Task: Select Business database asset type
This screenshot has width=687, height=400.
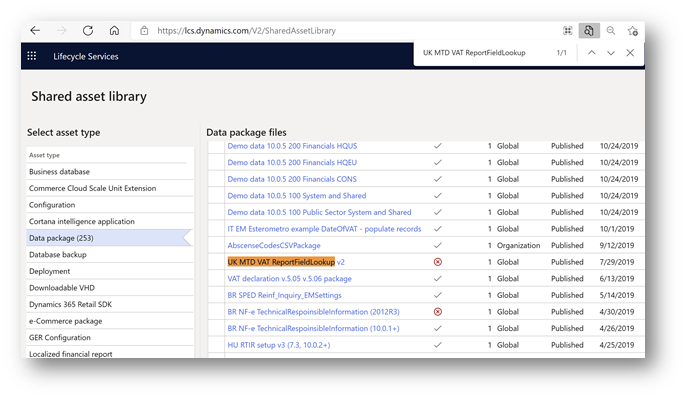Action: pos(110,172)
